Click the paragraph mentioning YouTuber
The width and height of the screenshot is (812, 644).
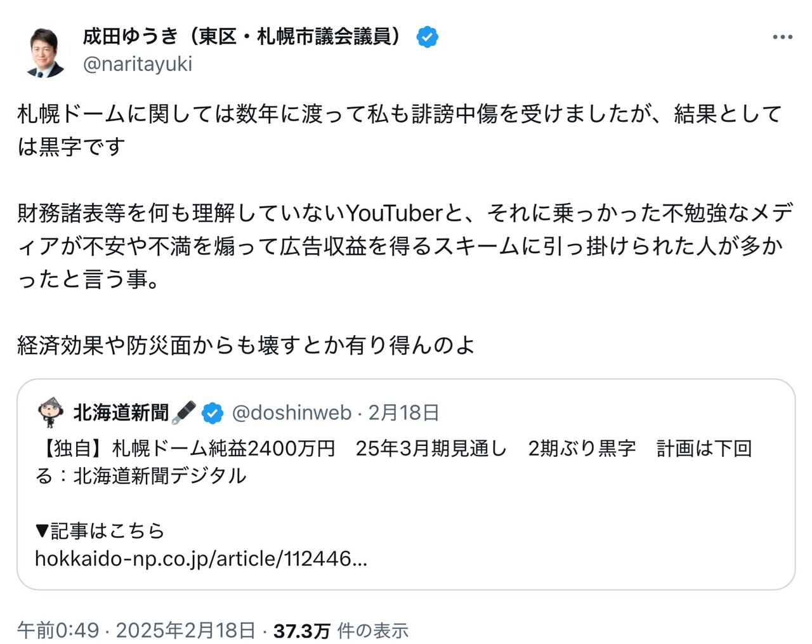coord(405,246)
